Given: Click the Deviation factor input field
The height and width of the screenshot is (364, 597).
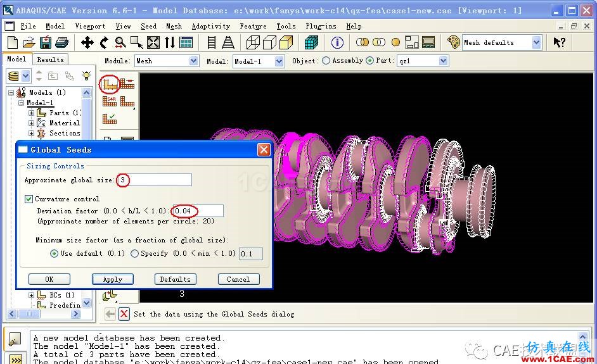Looking at the screenshot, I should (x=198, y=211).
